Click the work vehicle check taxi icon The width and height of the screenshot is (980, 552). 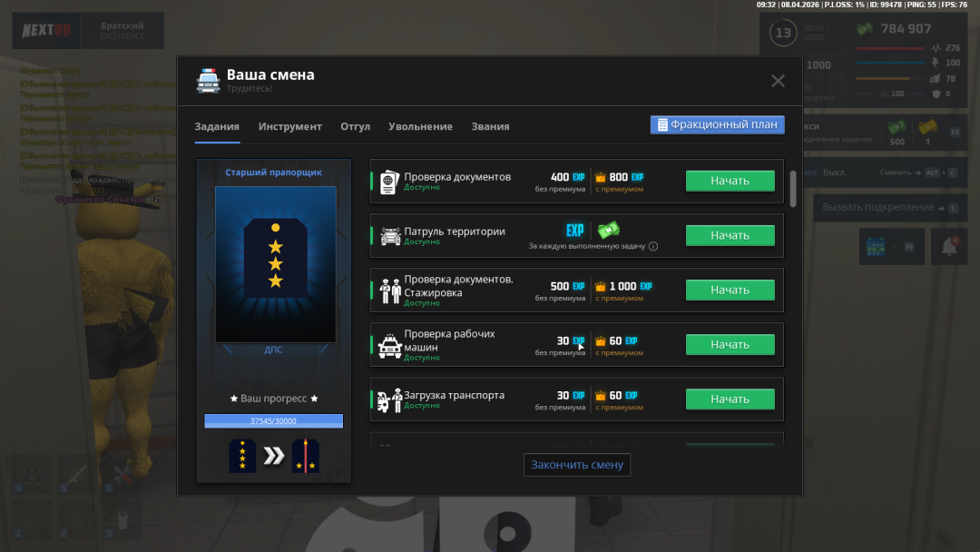point(390,345)
